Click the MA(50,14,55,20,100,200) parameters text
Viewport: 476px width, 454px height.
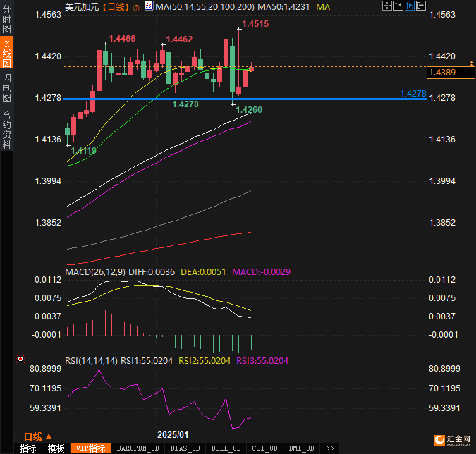(205, 7)
